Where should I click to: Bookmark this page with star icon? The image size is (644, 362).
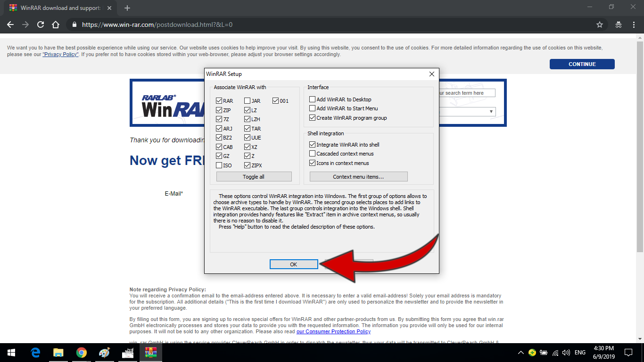point(600,25)
